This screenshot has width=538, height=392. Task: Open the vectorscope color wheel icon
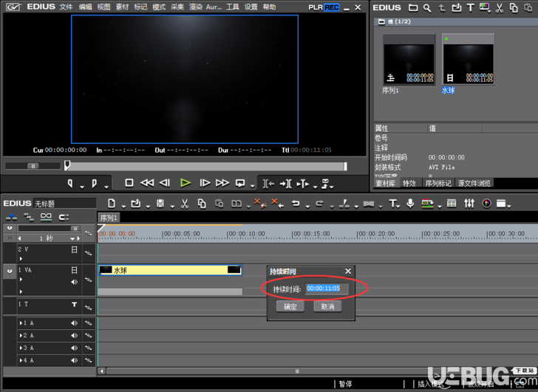pos(486,204)
